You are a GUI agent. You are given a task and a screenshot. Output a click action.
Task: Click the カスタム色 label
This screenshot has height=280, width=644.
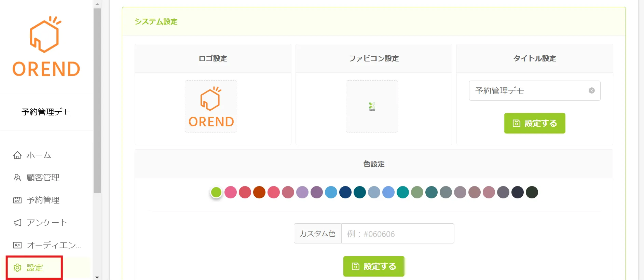coord(318,234)
